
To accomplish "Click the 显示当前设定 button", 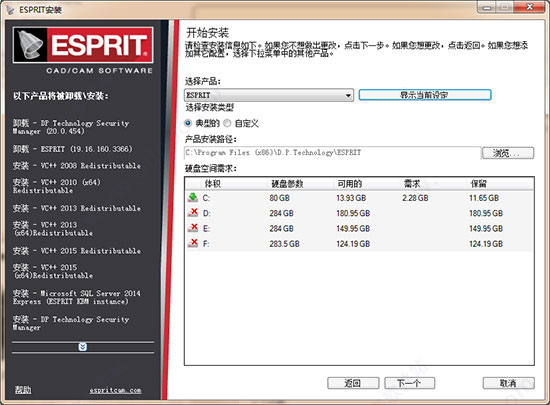I will [425, 95].
